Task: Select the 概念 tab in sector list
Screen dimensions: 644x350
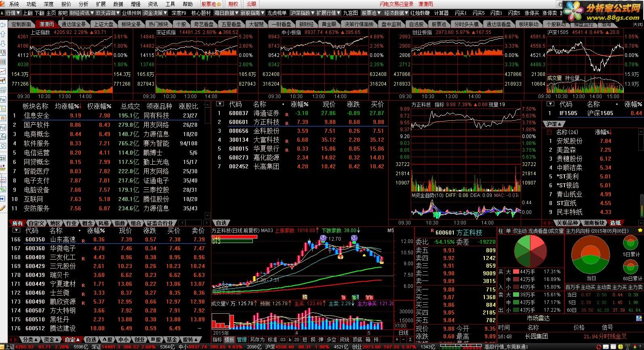Action: point(88,223)
